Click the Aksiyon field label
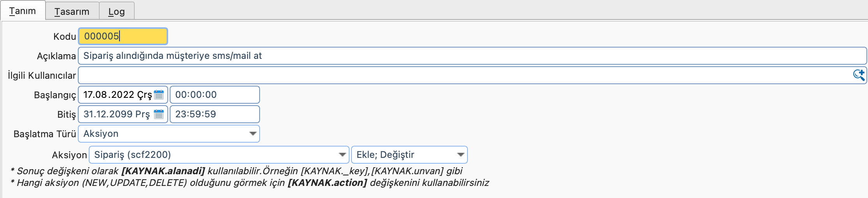The image size is (868, 198). (69, 155)
